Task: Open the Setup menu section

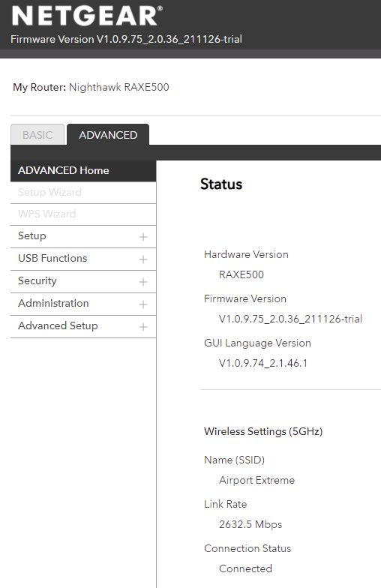Action: (83, 236)
